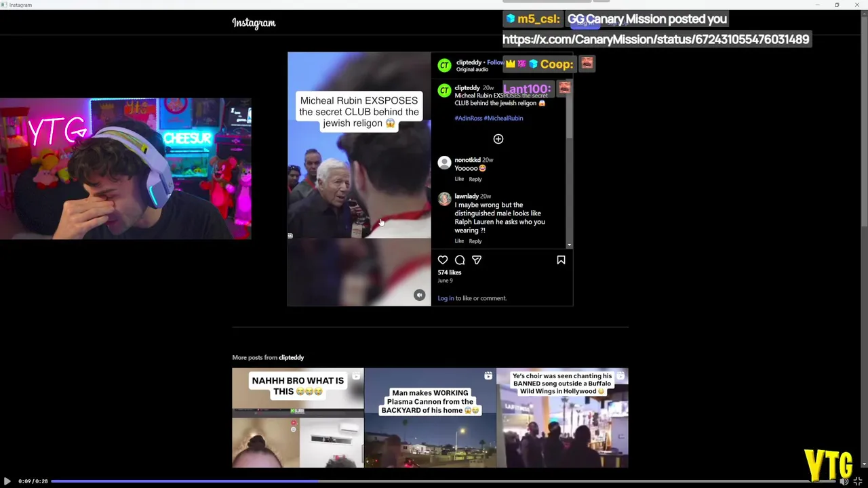868x488 pixels.
Task: Open #AdinRoss hashtag
Action: point(469,118)
